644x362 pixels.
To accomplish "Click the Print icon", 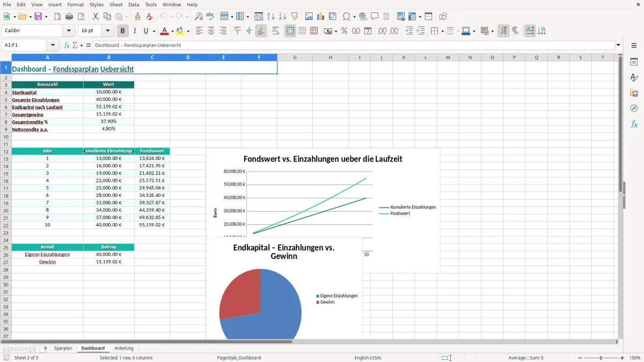I will [x=69, y=17].
